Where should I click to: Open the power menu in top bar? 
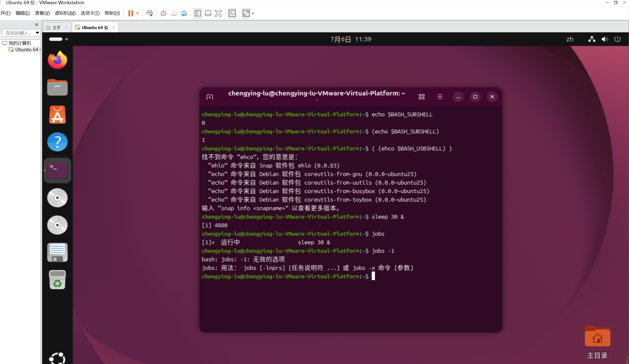(x=618, y=39)
